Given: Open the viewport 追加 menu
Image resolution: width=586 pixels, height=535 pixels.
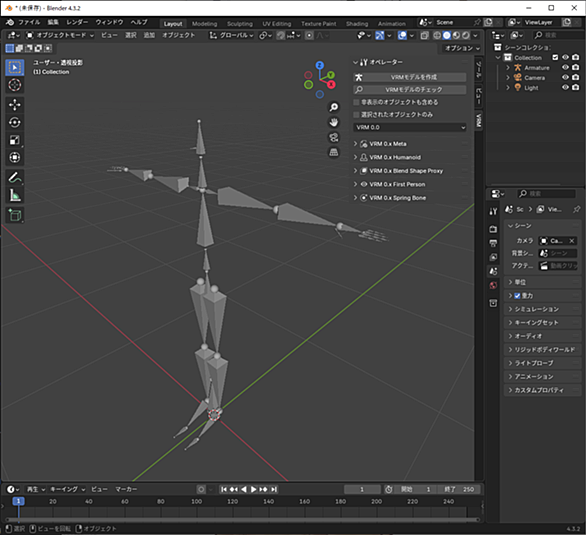Looking at the screenshot, I should tap(149, 35).
